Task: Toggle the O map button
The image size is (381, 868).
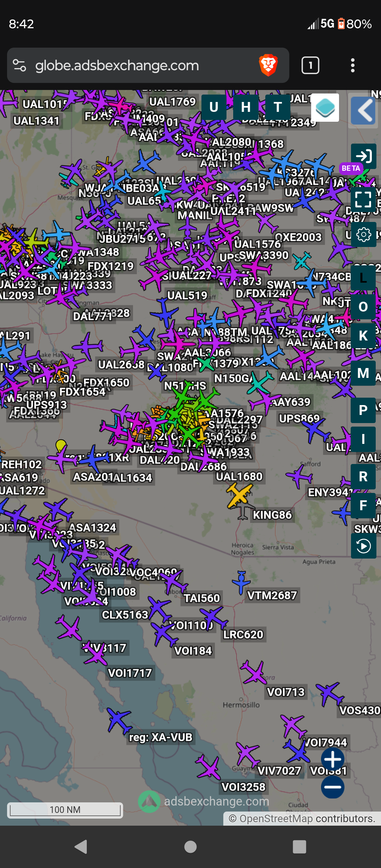Action: 363,307
